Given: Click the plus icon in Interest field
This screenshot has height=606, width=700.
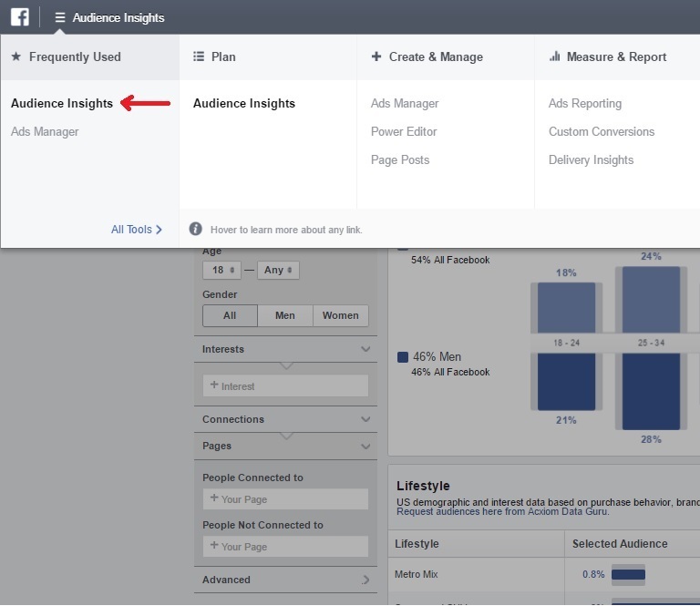Looking at the screenshot, I should point(214,385).
